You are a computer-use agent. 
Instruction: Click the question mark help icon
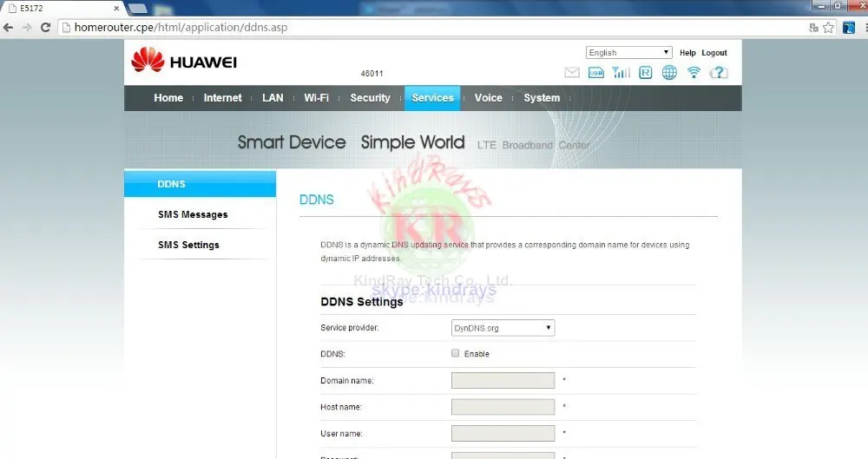pyautogui.click(x=719, y=73)
